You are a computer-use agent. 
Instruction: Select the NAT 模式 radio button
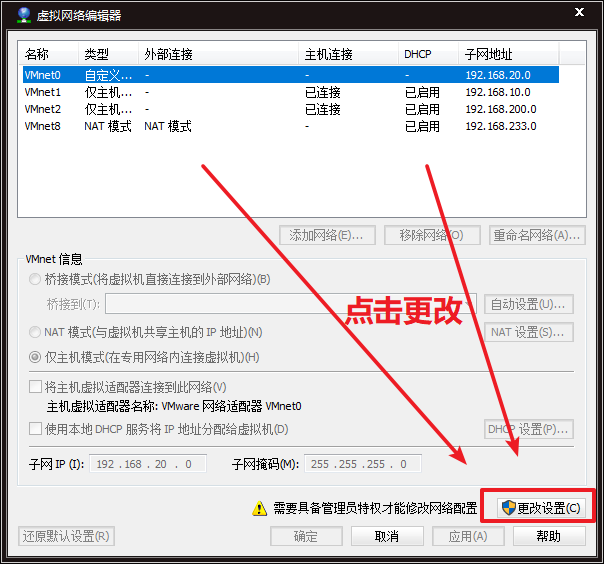35,332
